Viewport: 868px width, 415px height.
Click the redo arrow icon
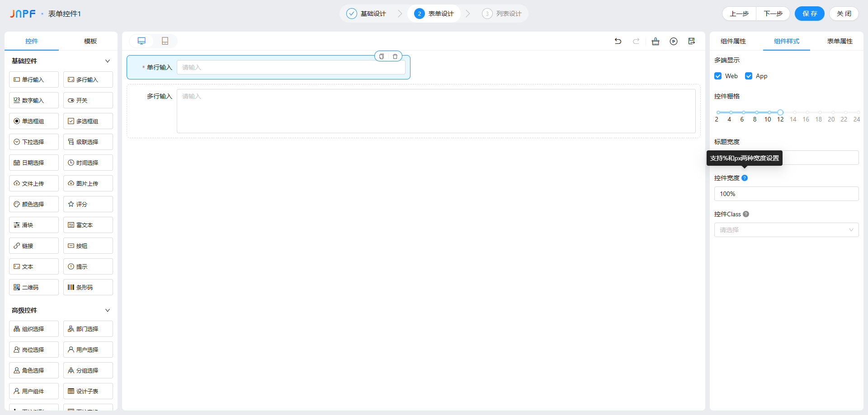pos(636,41)
